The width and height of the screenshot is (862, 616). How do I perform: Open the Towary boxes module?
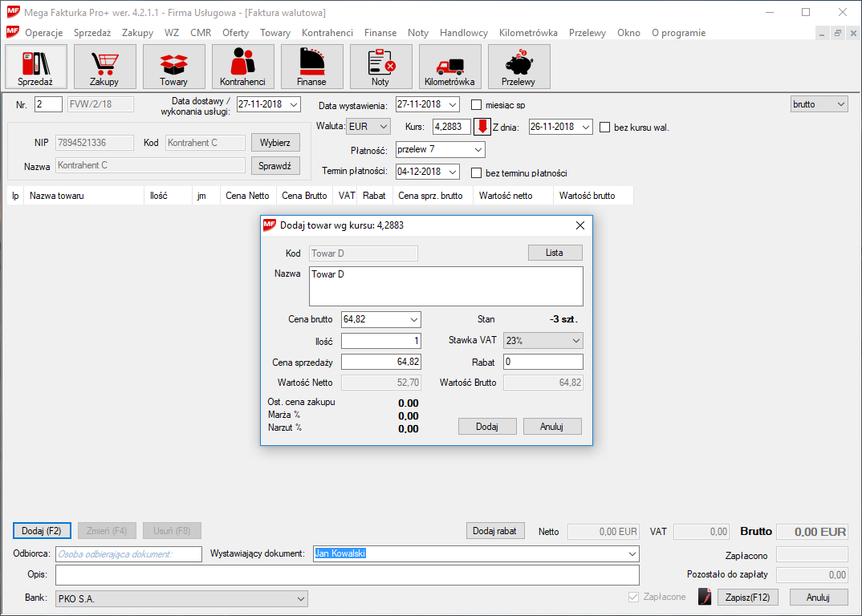click(x=173, y=67)
